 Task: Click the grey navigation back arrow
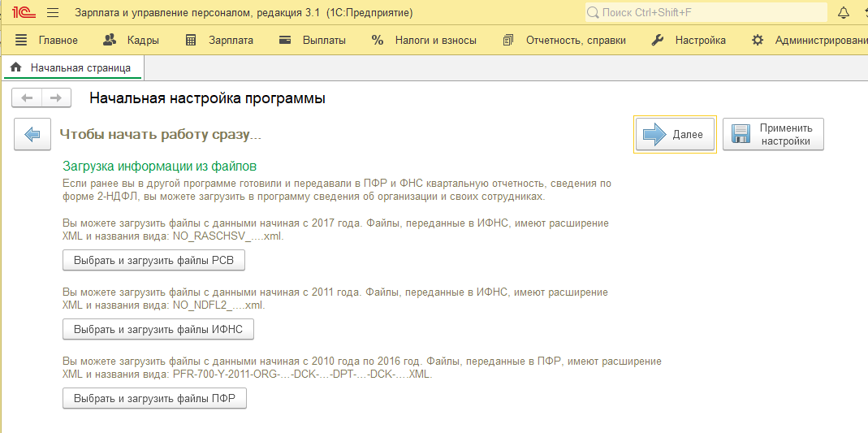pyautogui.click(x=27, y=98)
